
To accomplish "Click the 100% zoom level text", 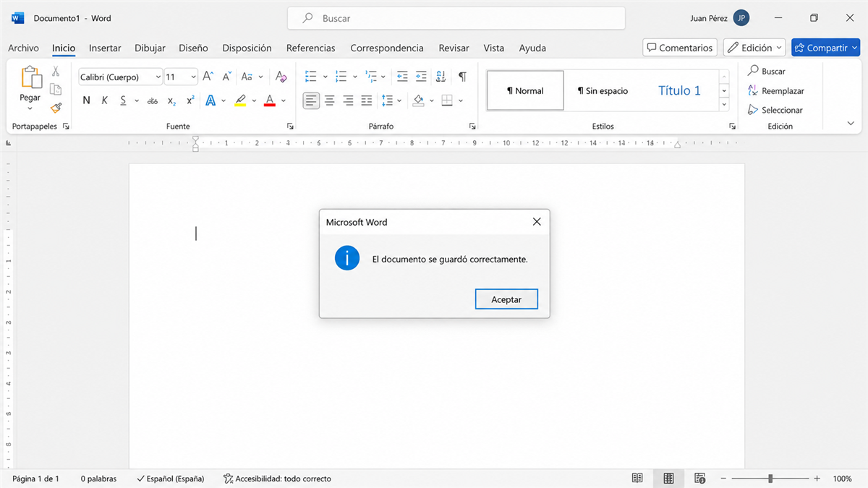I will coord(842,479).
